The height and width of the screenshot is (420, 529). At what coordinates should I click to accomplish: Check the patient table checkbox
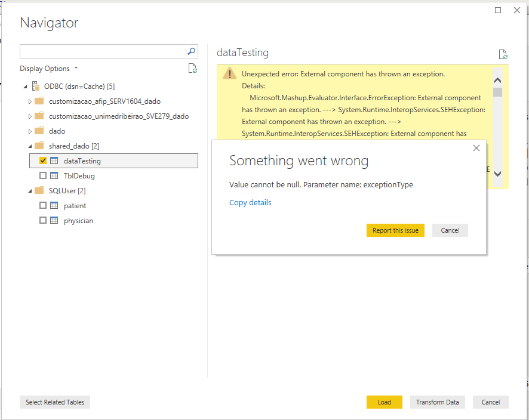pos(43,205)
